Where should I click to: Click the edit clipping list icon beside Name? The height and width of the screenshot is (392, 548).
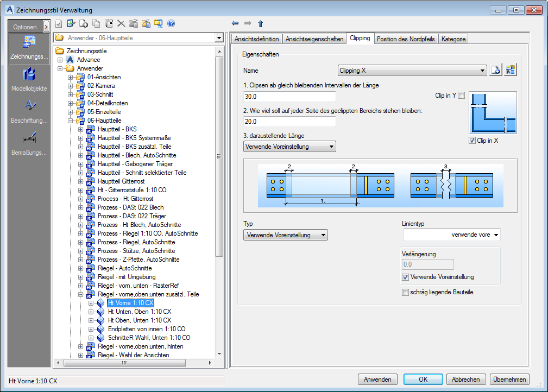pyautogui.click(x=511, y=70)
